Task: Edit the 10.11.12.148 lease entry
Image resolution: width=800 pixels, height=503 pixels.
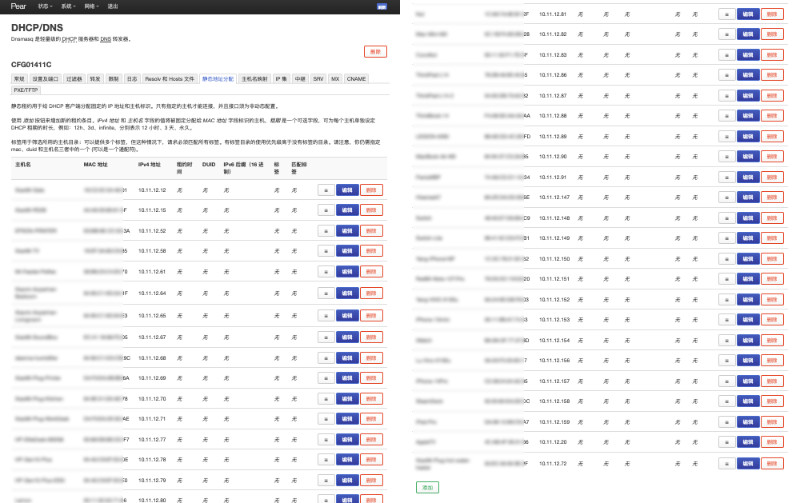Action: click(748, 218)
